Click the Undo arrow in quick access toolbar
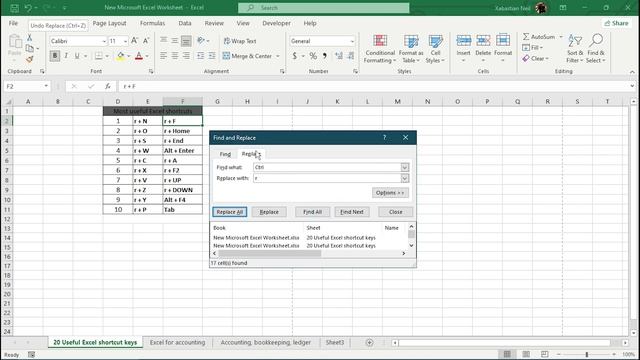 click(28, 8)
